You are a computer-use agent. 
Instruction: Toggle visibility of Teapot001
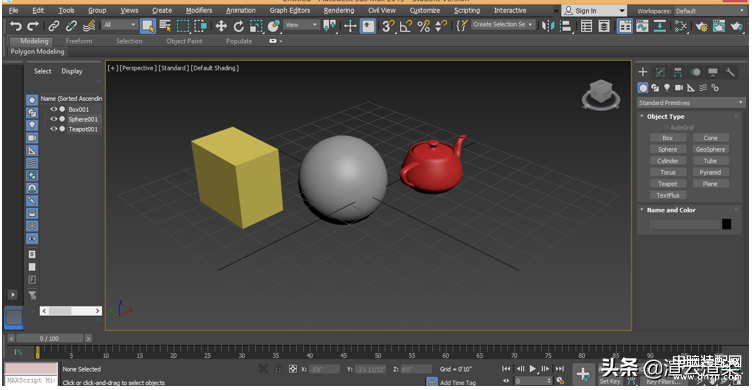click(54, 129)
